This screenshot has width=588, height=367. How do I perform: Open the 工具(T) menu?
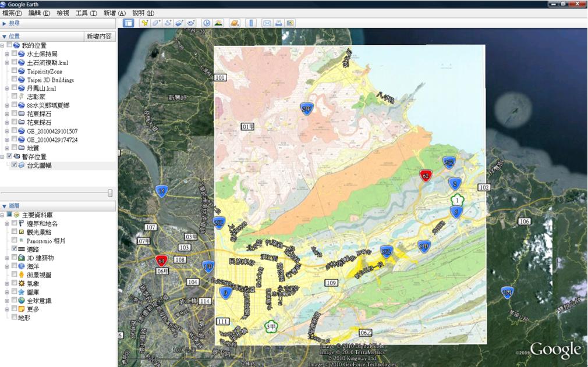pos(86,13)
